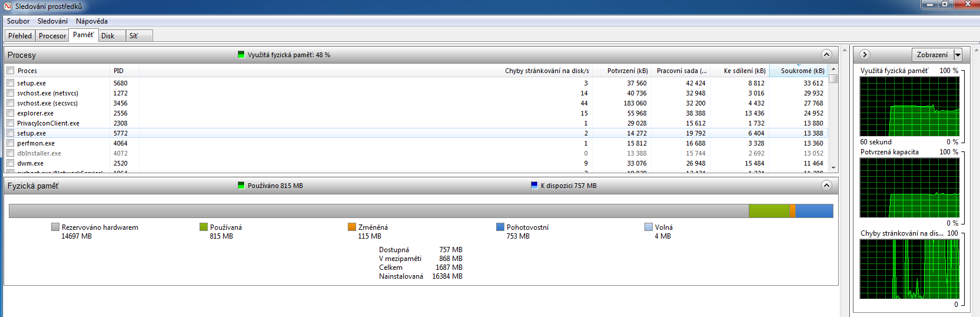Viewport: 980px width, 317px height.
Task: Close the Resource Monitor window
Action: [x=966, y=4]
